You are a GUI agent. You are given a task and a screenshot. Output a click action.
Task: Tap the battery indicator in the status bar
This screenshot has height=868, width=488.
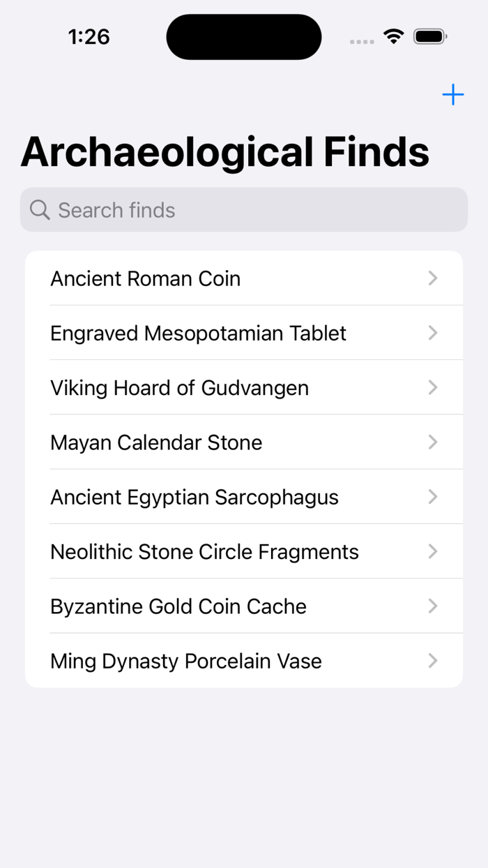tap(430, 36)
